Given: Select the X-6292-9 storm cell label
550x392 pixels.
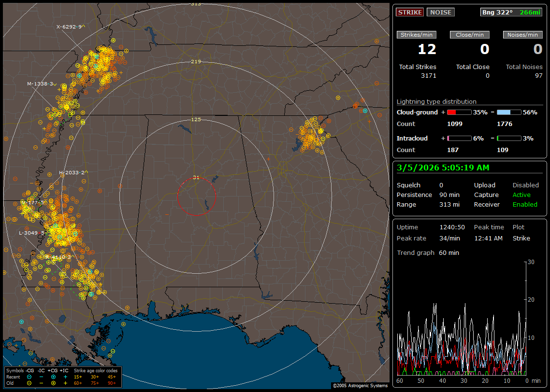Looking at the screenshot, I should (x=70, y=27).
